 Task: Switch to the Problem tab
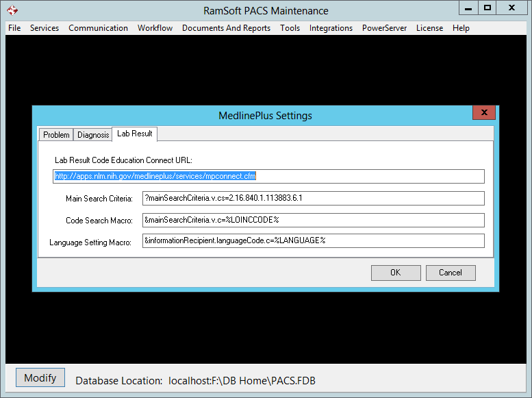pyautogui.click(x=56, y=135)
